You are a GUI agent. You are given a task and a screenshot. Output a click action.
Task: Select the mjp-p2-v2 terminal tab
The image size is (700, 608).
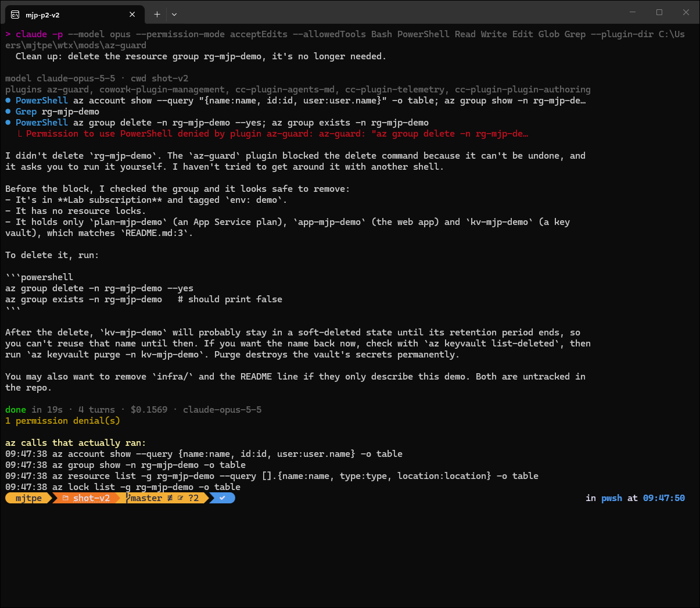point(74,15)
